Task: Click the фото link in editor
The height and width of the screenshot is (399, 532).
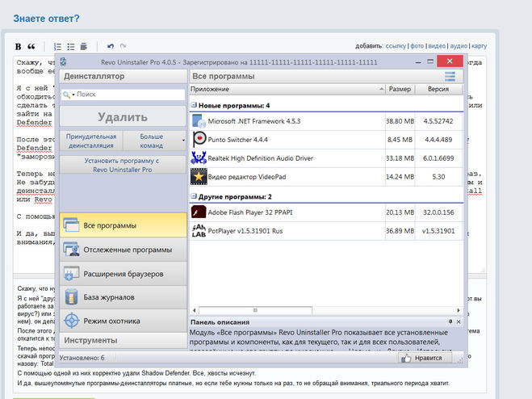Action: tap(417, 46)
